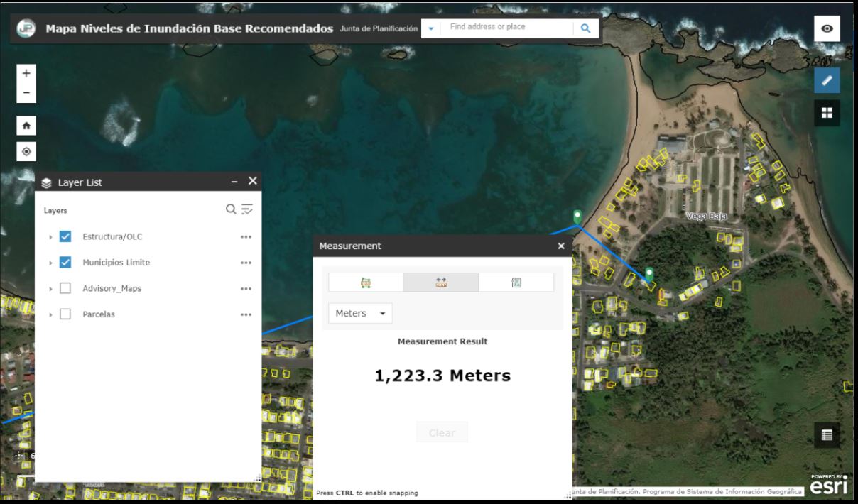The height and width of the screenshot is (504, 858).
Task: Click the search magnifier button
Action: [585, 28]
